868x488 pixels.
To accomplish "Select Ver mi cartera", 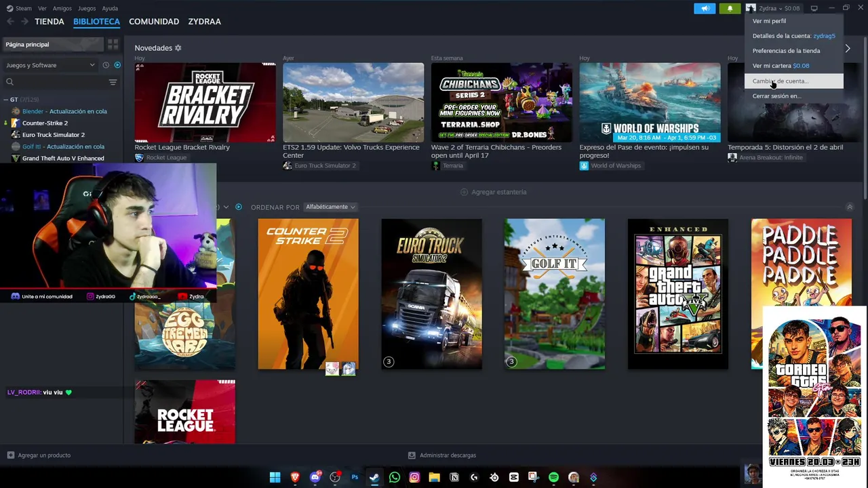I will (793, 66).
